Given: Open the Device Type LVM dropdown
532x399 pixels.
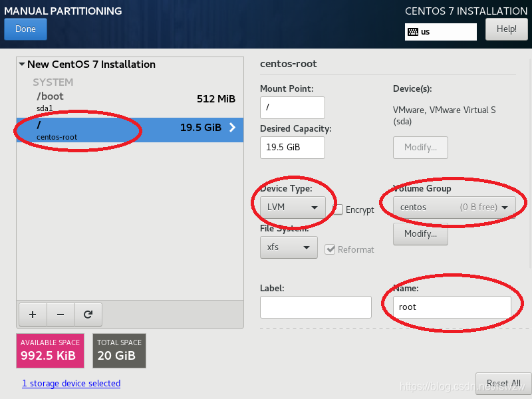Looking at the screenshot, I should point(293,207).
